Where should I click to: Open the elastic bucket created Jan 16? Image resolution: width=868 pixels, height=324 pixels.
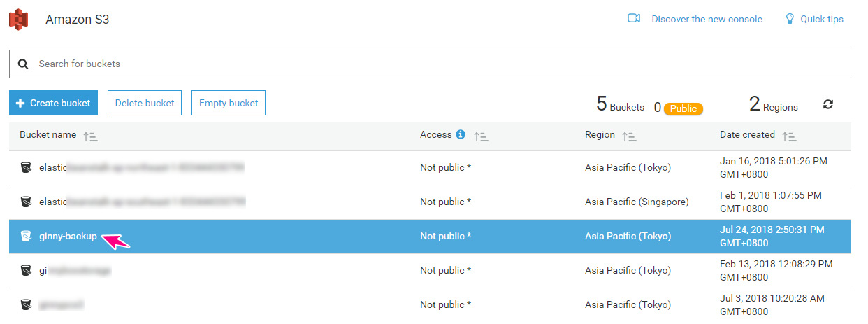[x=142, y=167]
